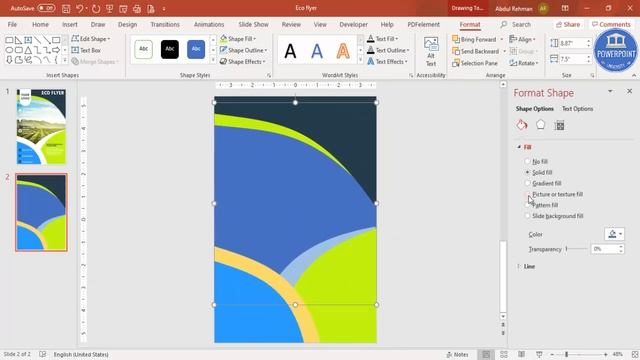Click the Text Box button
The height and width of the screenshot is (360, 640).
(86, 50)
